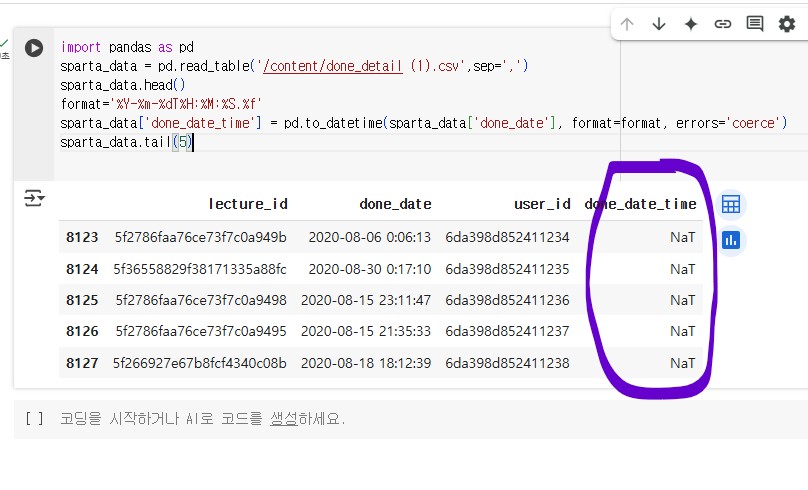
Task: Click lecture id 5f36558829f38171335a88fc
Action: (200, 269)
